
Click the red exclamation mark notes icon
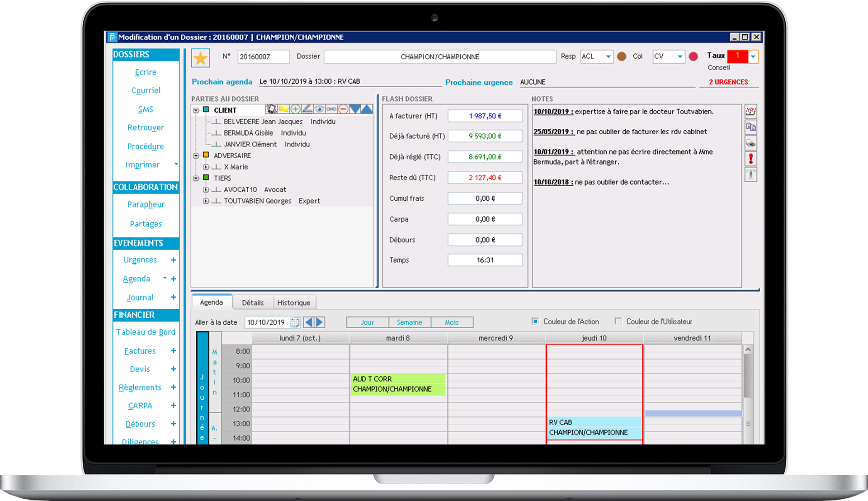click(x=751, y=159)
